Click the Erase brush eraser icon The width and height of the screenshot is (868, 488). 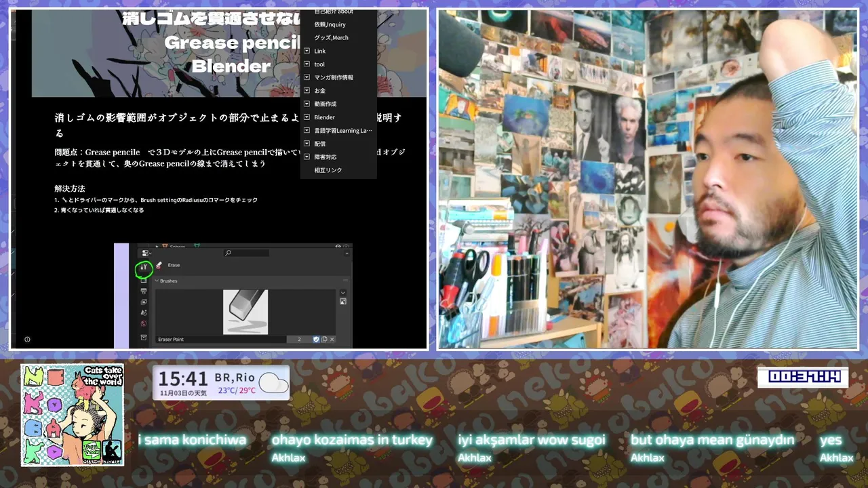pos(159,265)
